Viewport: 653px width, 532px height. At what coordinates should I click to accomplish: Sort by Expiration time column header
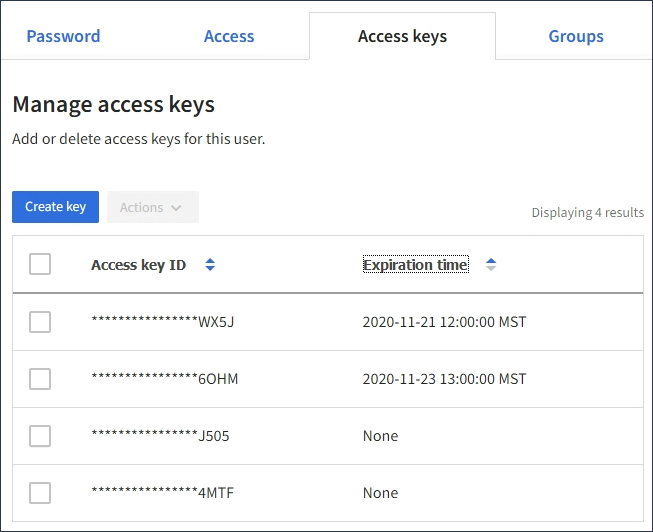(x=415, y=265)
